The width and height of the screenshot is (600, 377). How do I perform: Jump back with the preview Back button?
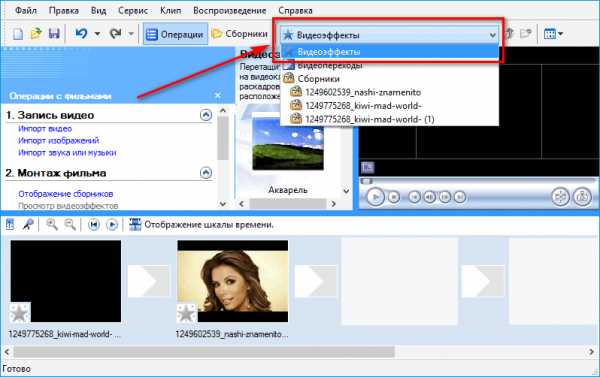point(414,197)
